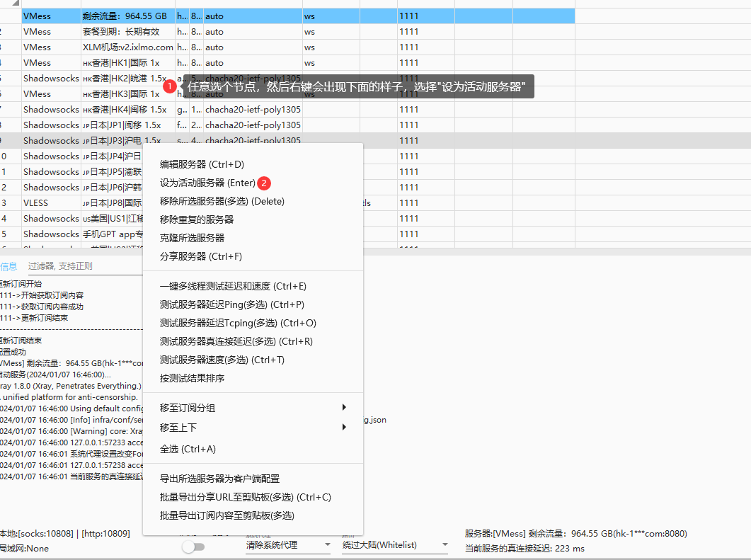
Task: Select 按测试结果排序 menu entry
Action: click(x=192, y=378)
